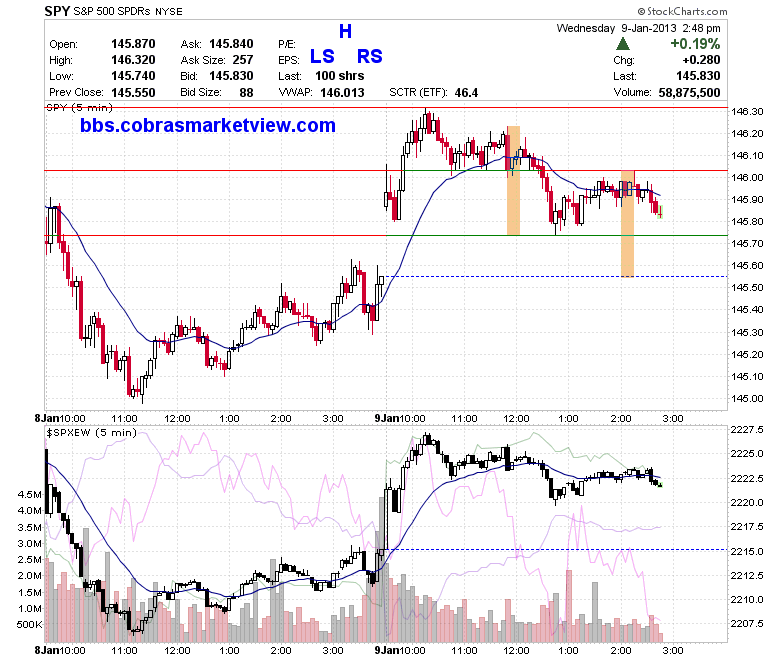This screenshot has width=780, height=659.
Task: Click the High value 146.320
Action: [133, 60]
